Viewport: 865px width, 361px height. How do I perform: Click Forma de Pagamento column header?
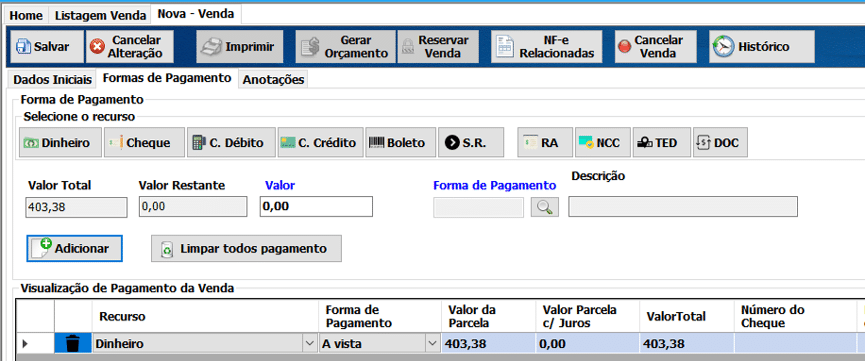[x=380, y=316]
